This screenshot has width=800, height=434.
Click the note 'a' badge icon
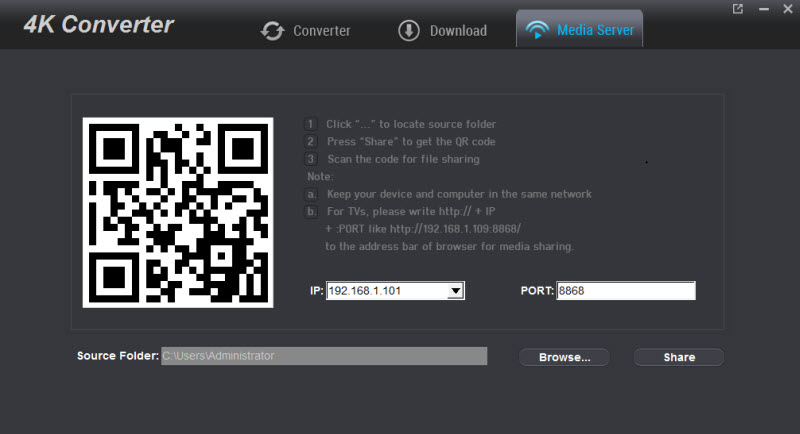(x=312, y=194)
